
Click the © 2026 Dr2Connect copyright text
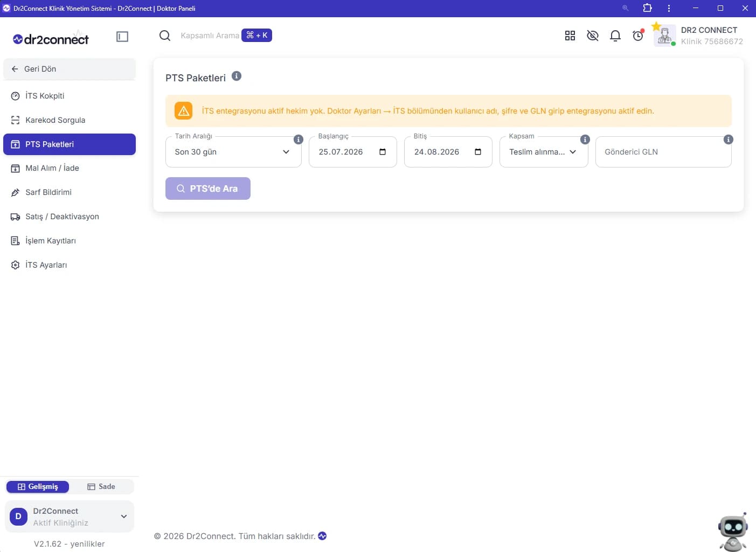tap(234, 536)
